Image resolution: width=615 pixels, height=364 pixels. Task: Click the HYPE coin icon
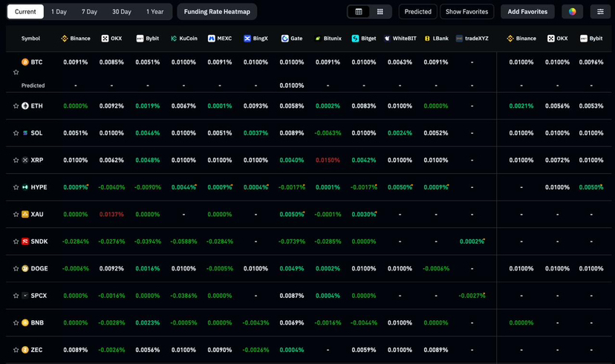pyautogui.click(x=25, y=187)
